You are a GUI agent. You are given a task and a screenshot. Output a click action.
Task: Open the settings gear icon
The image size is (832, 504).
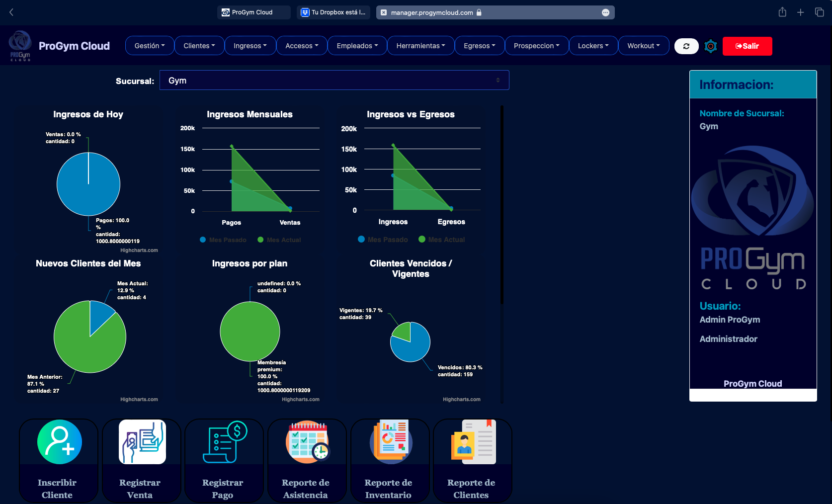click(x=711, y=46)
